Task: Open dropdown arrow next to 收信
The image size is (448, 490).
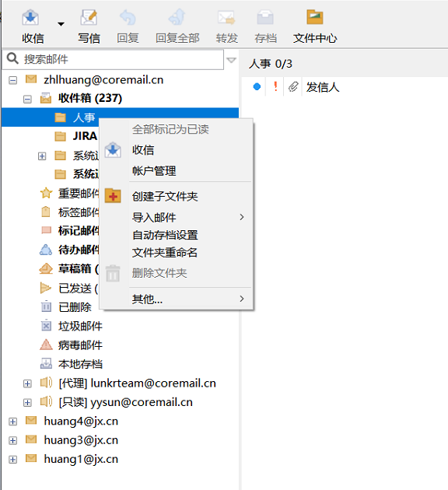Action: point(61,24)
